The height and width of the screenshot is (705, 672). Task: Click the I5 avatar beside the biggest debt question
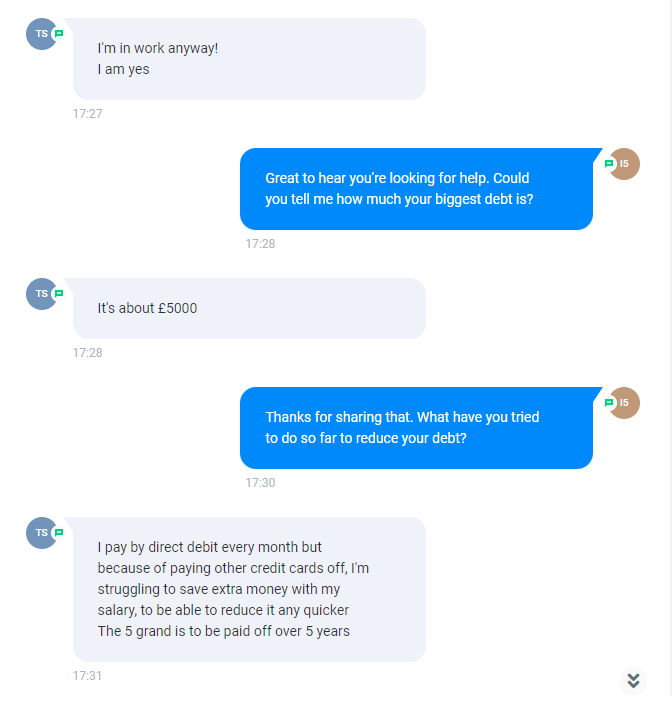click(624, 164)
